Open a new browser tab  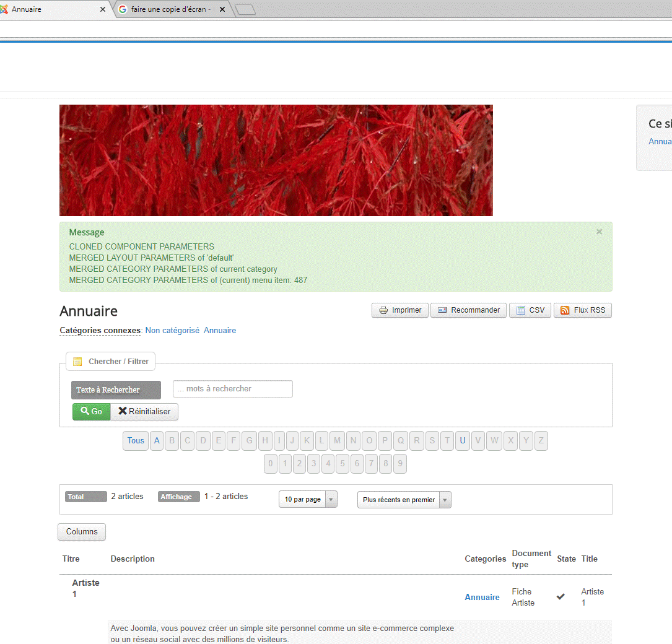click(245, 9)
